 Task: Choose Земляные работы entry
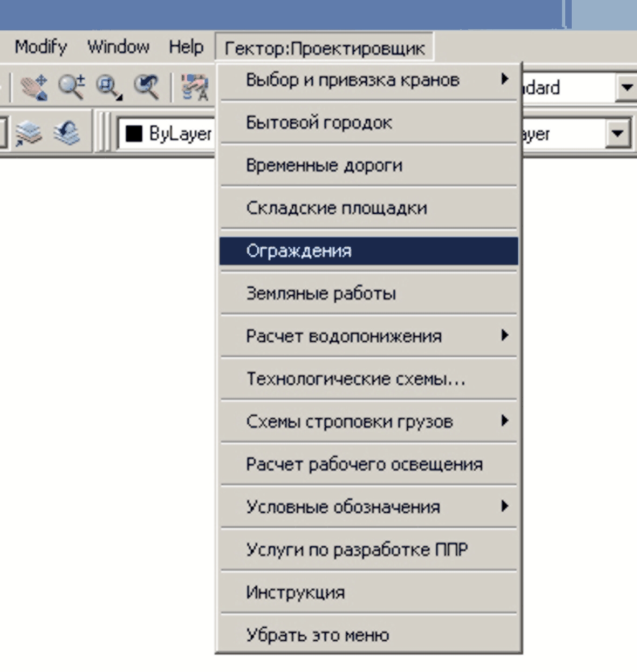click(369, 294)
